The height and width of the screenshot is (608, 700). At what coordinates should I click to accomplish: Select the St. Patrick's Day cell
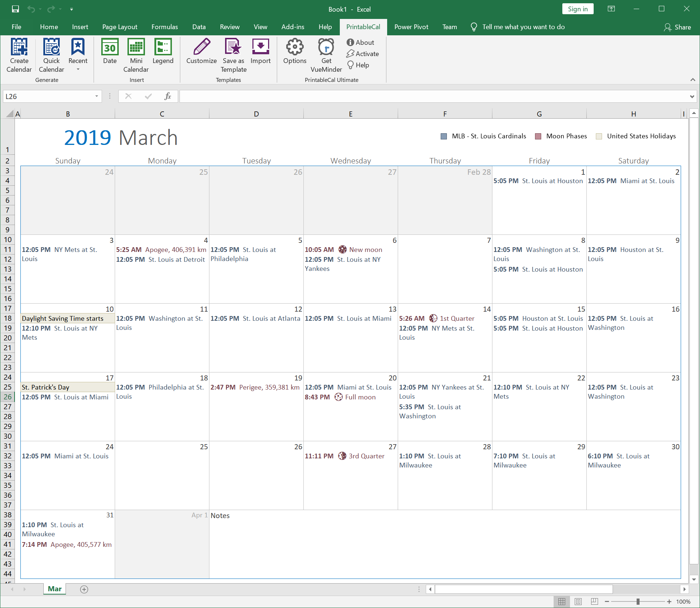[x=68, y=387]
